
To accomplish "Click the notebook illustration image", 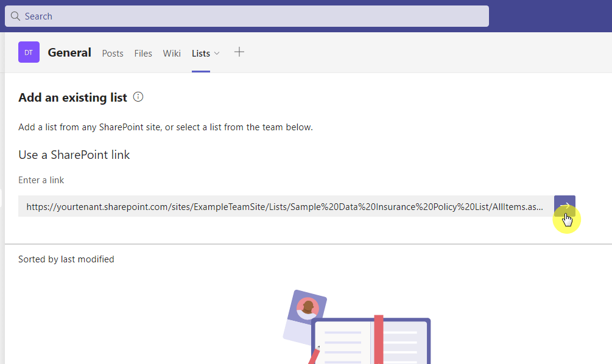I will pos(357,327).
